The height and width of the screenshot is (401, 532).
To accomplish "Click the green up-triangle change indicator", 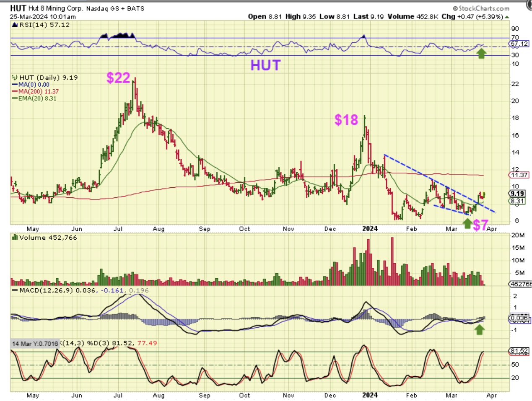I will click(507, 17).
